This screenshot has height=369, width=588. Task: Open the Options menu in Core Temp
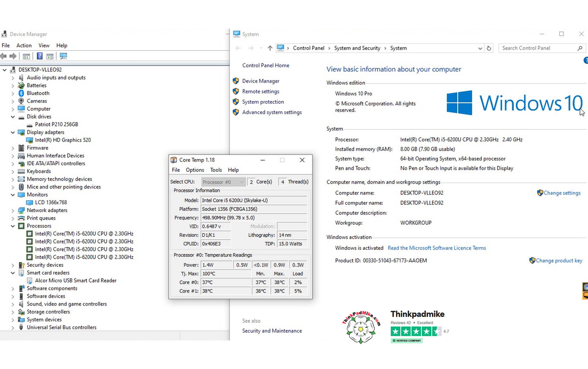pyautogui.click(x=195, y=170)
